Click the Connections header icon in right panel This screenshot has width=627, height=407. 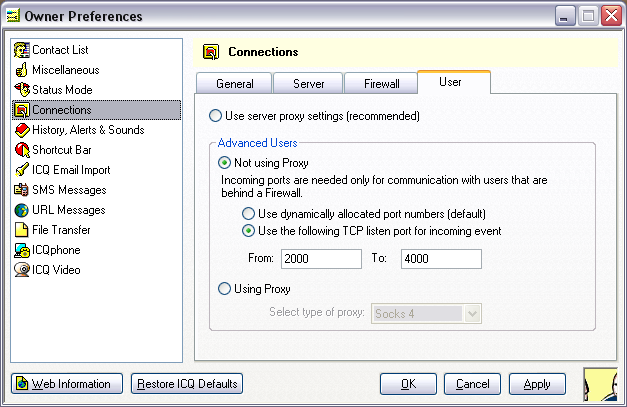click(211, 52)
